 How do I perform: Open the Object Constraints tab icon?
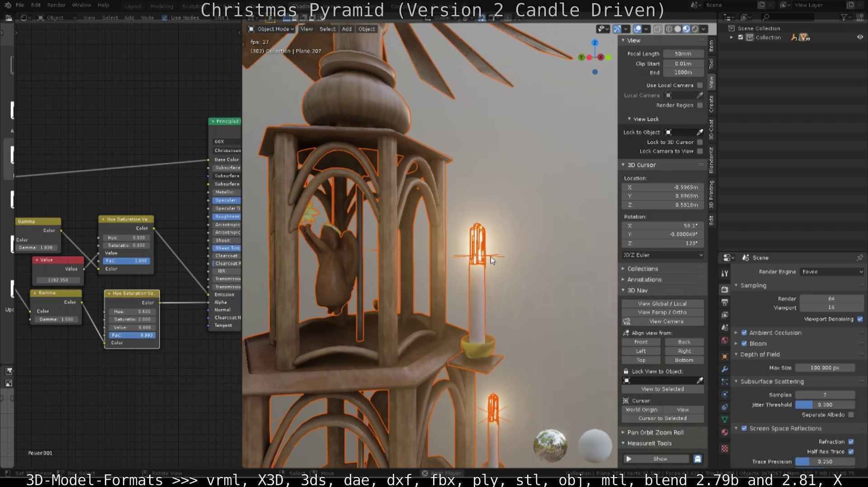tap(725, 407)
